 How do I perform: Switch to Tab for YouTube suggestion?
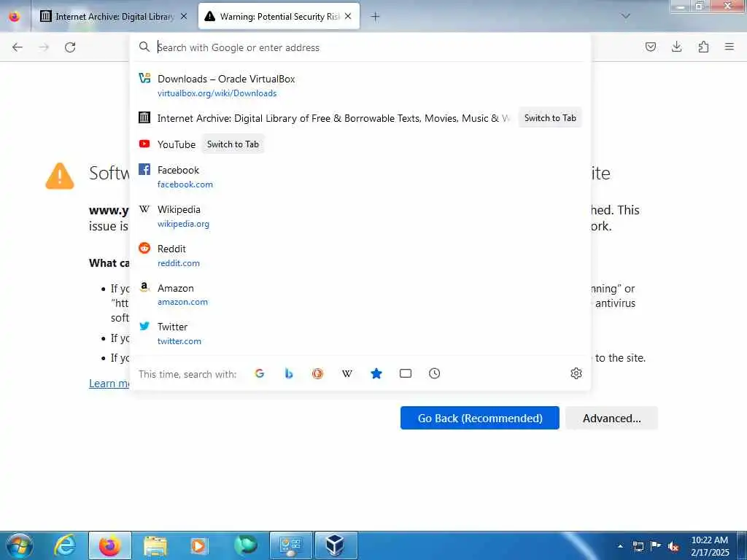(x=233, y=144)
